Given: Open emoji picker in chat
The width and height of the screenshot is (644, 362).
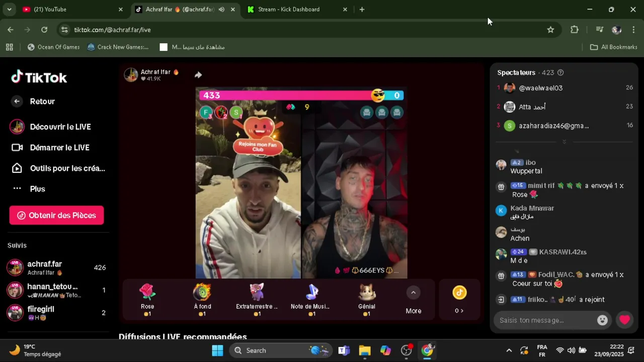Looking at the screenshot, I should (602, 320).
